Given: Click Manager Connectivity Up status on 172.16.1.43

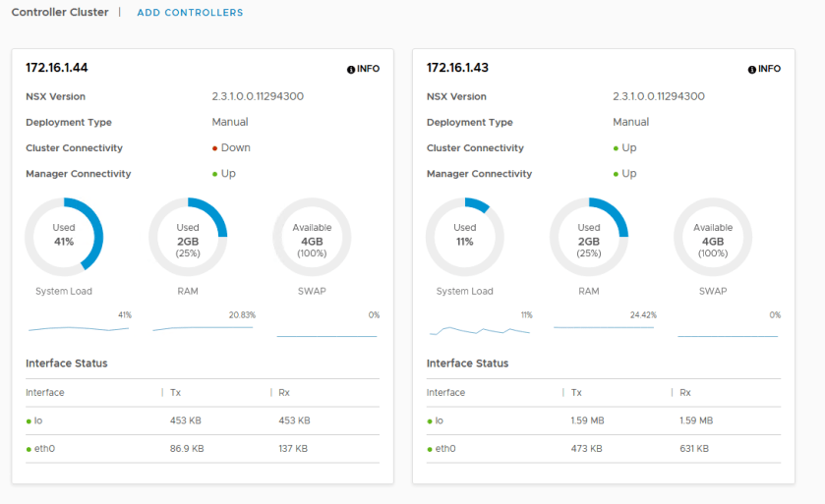Looking at the screenshot, I should [624, 174].
